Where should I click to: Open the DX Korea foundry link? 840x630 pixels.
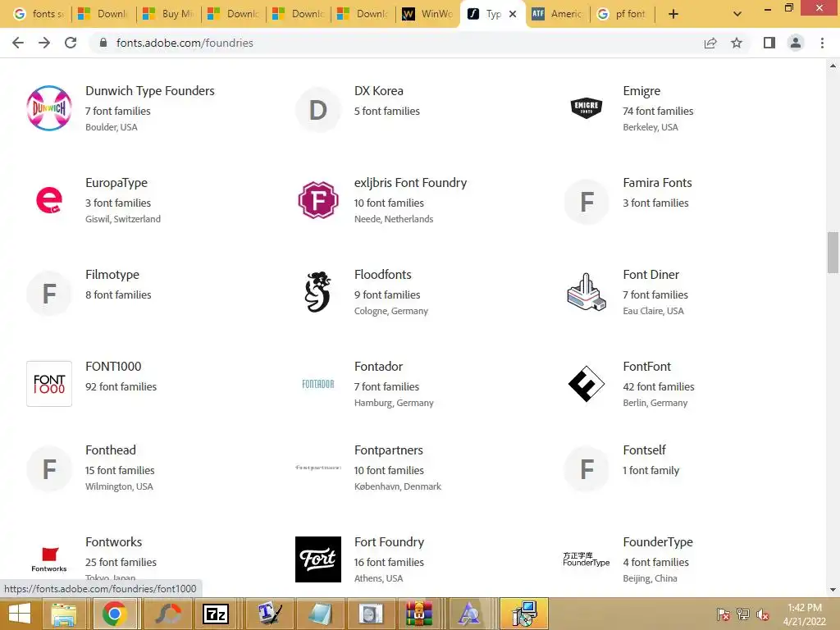point(379,91)
